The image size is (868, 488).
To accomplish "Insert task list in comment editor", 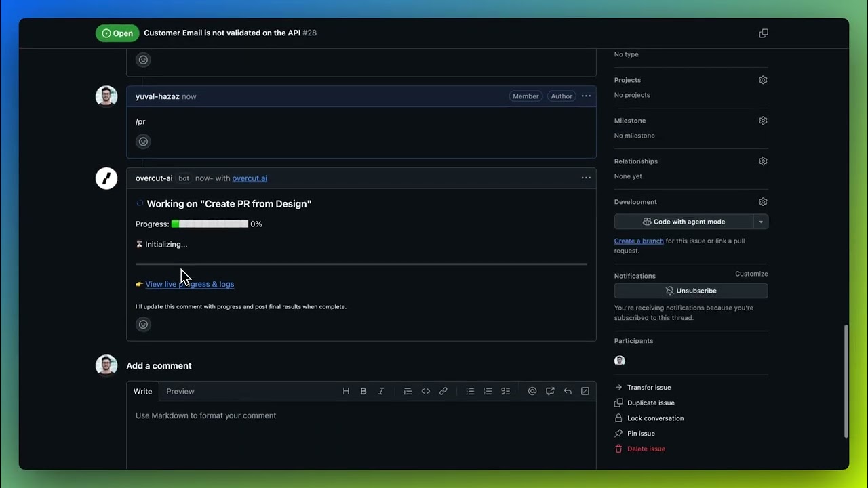I will tap(505, 391).
